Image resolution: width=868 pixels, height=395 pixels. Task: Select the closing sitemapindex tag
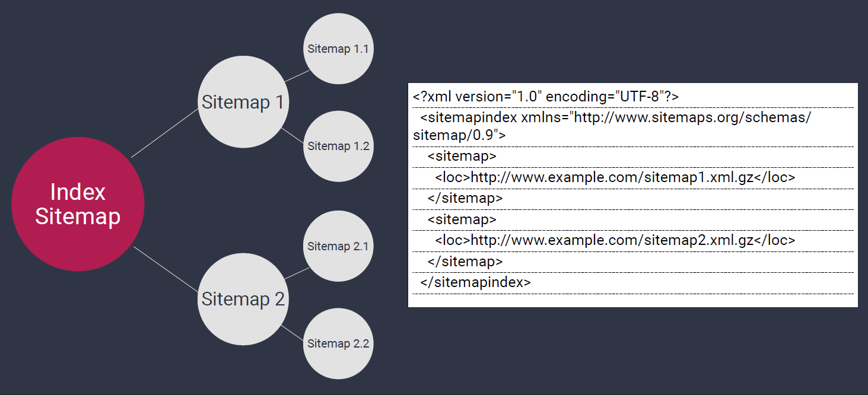tap(475, 282)
